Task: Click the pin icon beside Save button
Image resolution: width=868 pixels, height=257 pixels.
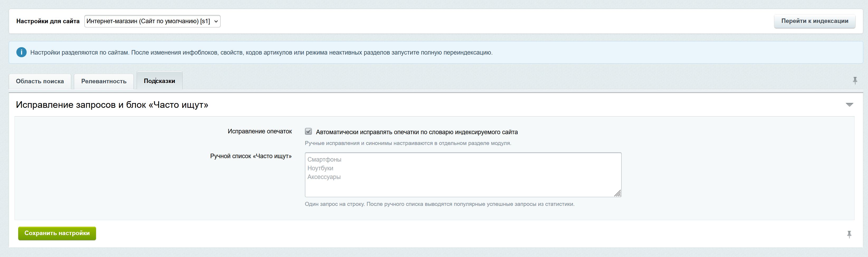Action: 849,234
